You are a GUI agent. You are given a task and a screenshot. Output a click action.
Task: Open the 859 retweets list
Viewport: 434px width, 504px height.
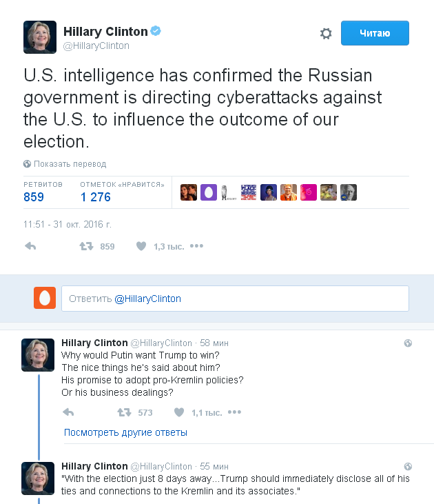tap(34, 197)
